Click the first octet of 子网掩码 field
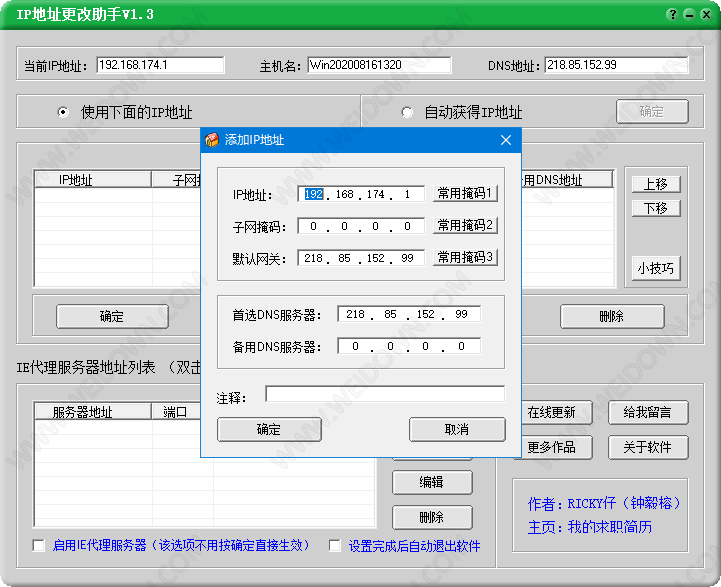721x587 pixels. tap(314, 226)
